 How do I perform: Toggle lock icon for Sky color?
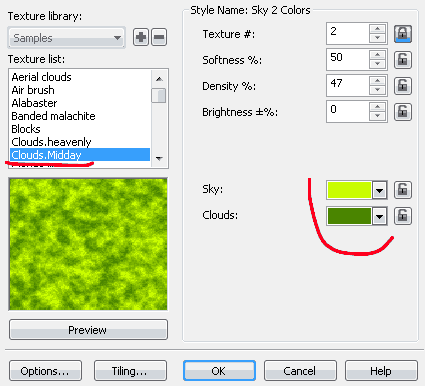click(403, 190)
